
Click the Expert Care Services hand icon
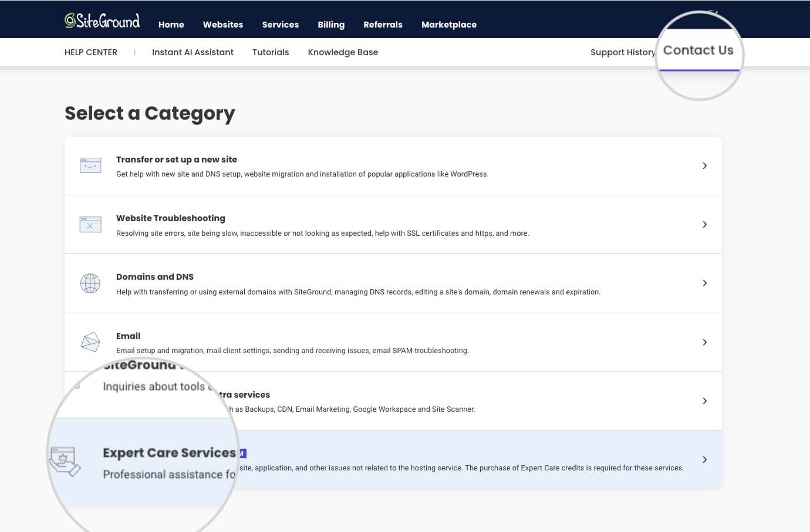pyautogui.click(x=65, y=462)
